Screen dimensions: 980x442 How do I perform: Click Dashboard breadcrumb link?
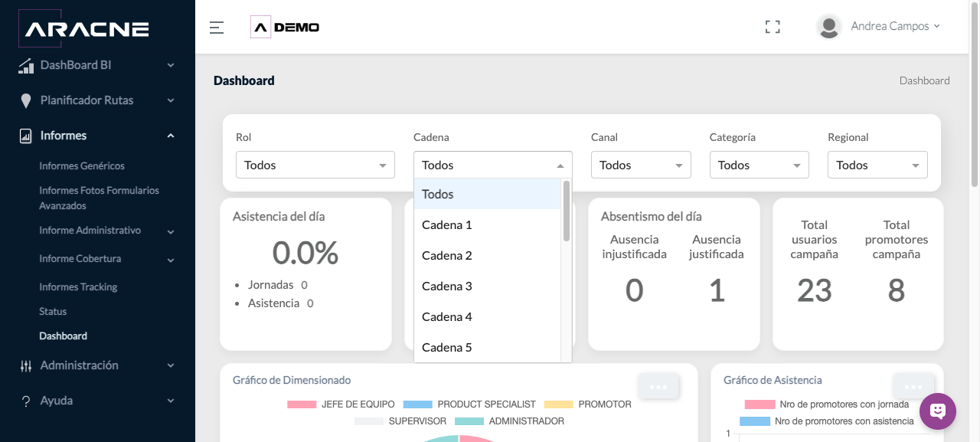tap(924, 81)
